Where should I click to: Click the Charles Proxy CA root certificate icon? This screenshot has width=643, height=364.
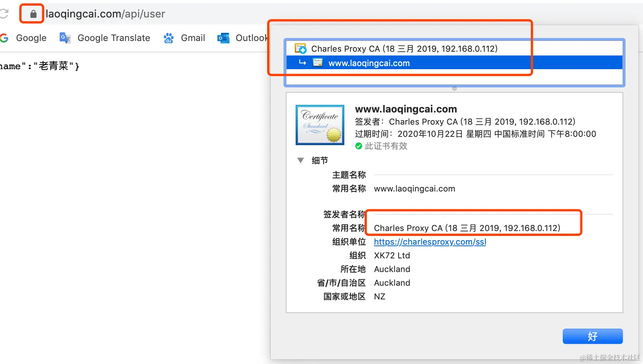coord(301,49)
